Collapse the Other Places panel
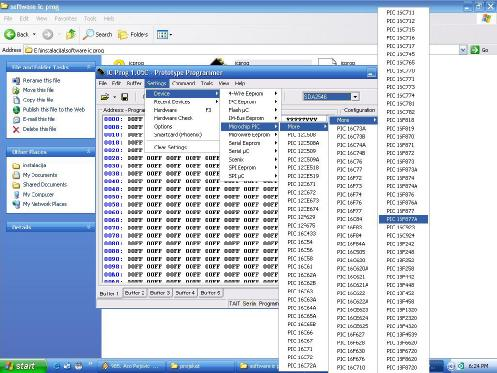 pyautogui.click(x=89, y=152)
